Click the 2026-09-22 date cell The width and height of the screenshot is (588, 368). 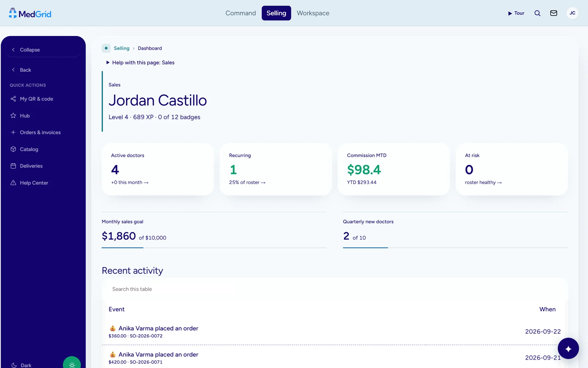click(x=543, y=332)
